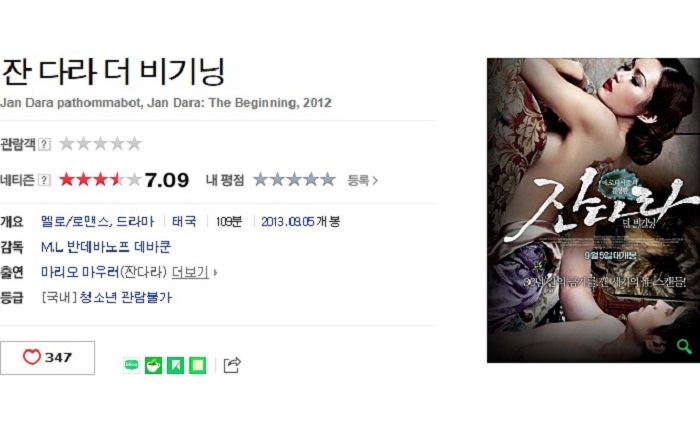Open the 2013.09.05 release date link
Screen dimensions: 700x441
(288, 221)
